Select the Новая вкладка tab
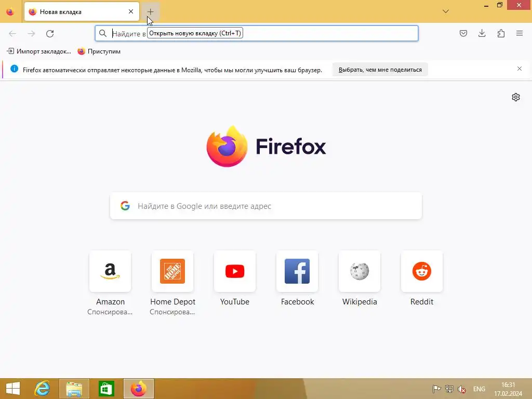Viewport: 532px width, 399px height. point(82,11)
